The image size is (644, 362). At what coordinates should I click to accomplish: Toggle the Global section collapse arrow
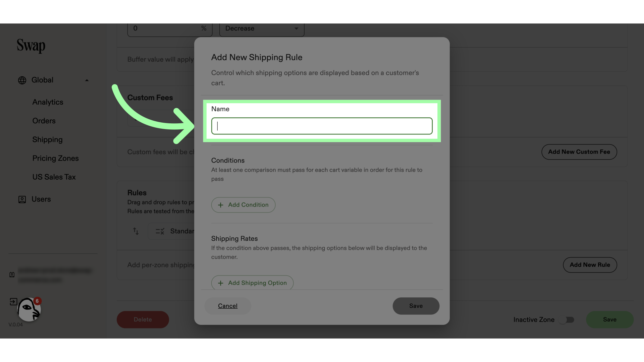click(x=87, y=80)
